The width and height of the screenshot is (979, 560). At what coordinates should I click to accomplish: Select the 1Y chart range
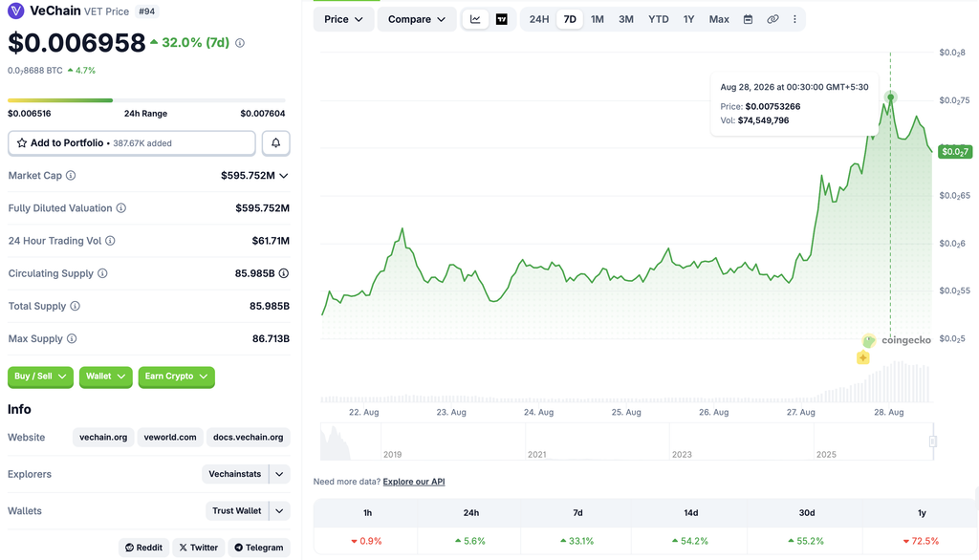pos(688,19)
